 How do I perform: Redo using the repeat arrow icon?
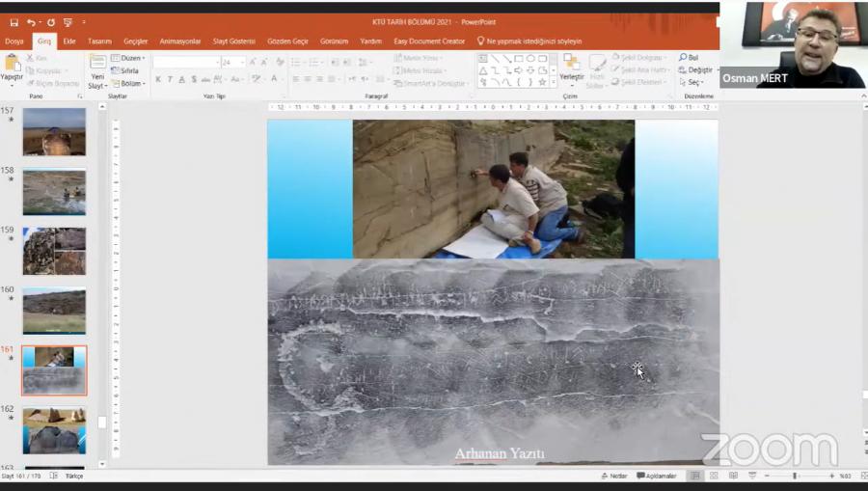pos(51,23)
